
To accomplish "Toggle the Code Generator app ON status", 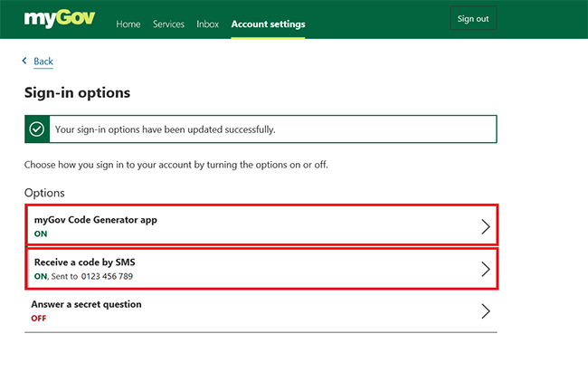I will [41, 234].
